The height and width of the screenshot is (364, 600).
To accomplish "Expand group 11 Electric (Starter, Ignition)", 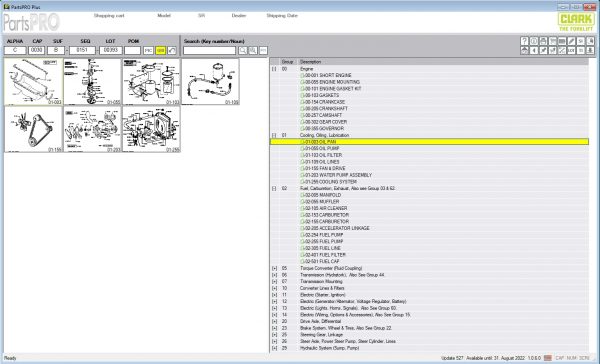I will 274,295.
